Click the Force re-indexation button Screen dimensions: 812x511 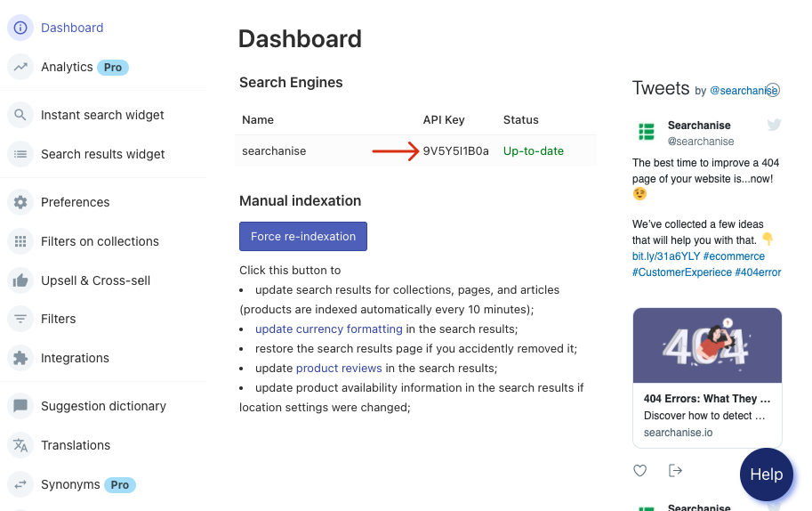click(303, 236)
